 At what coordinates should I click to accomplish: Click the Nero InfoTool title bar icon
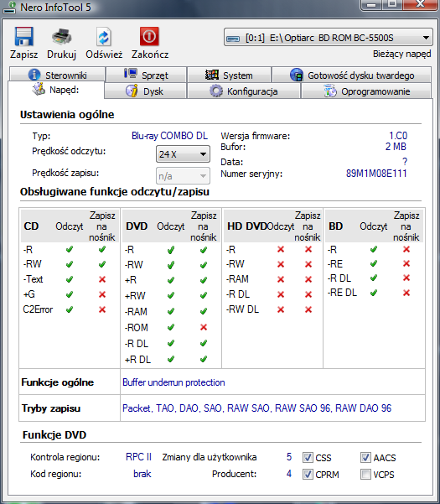click(9, 7)
